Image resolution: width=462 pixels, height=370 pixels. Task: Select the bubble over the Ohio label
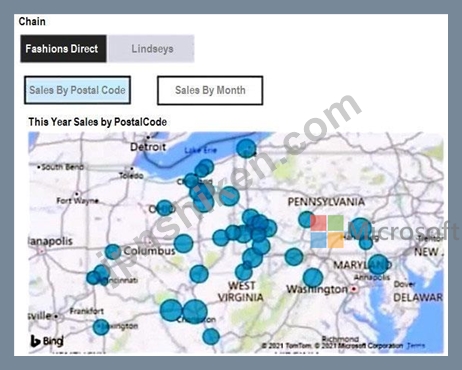tap(165, 208)
